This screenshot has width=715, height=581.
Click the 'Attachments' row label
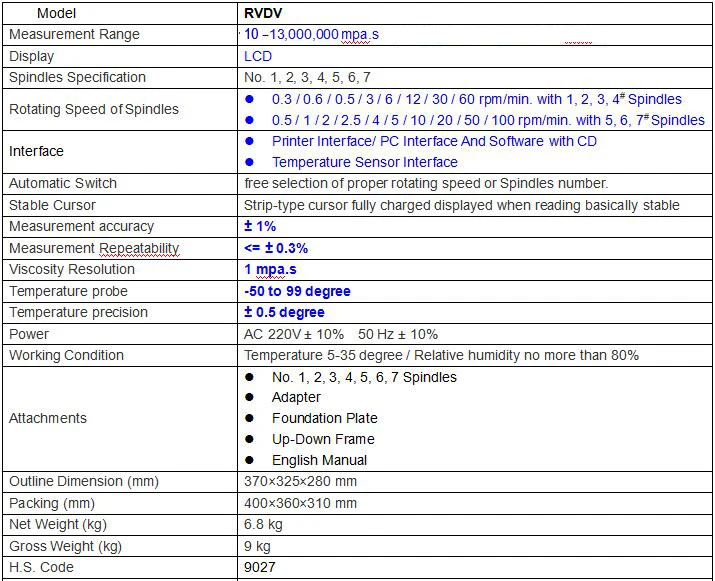tap(48, 418)
